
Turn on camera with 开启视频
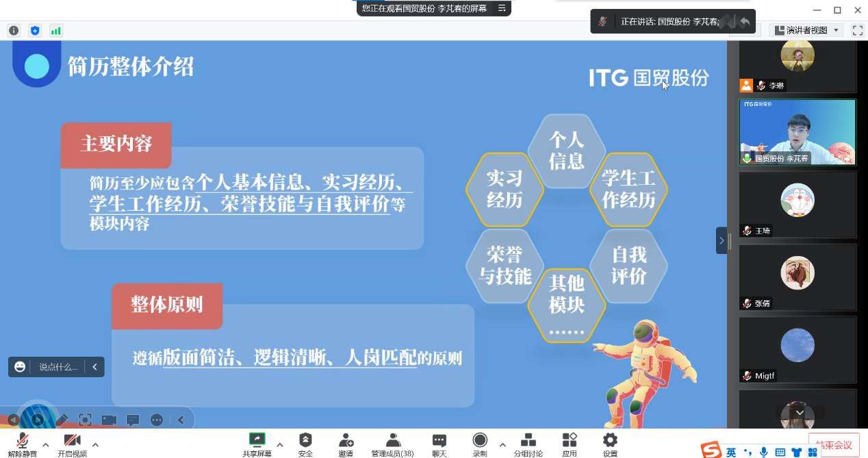(72, 445)
